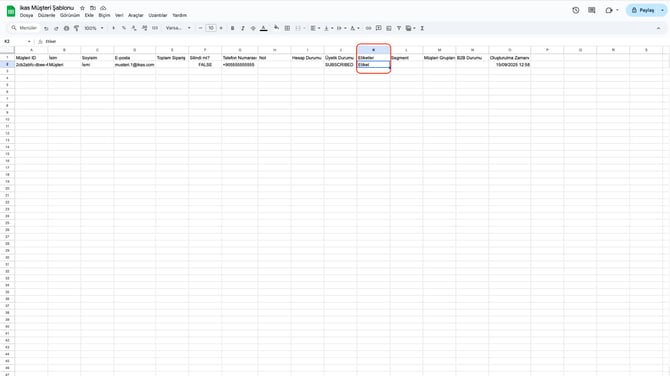The image size is (670, 376).
Task: Toggle bold formatting
Action: click(x=232, y=28)
